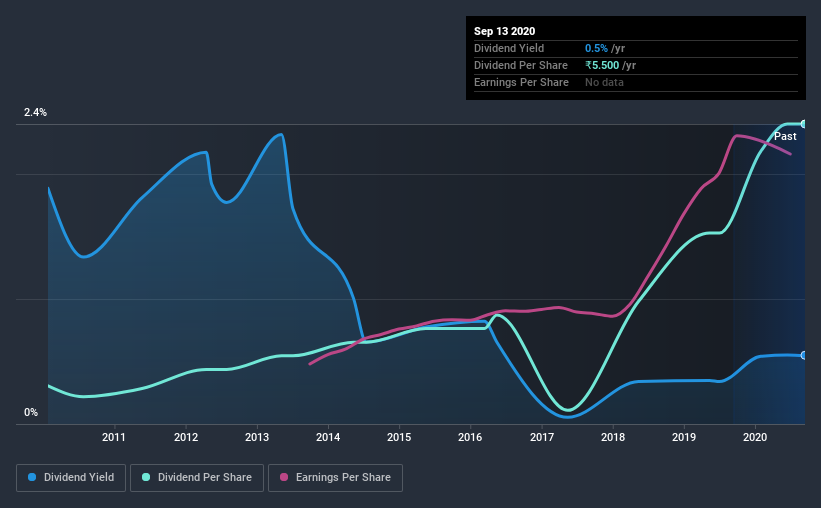Click the 2.4% y-axis label
Viewport: 821px width, 508px height.
coord(35,113)
